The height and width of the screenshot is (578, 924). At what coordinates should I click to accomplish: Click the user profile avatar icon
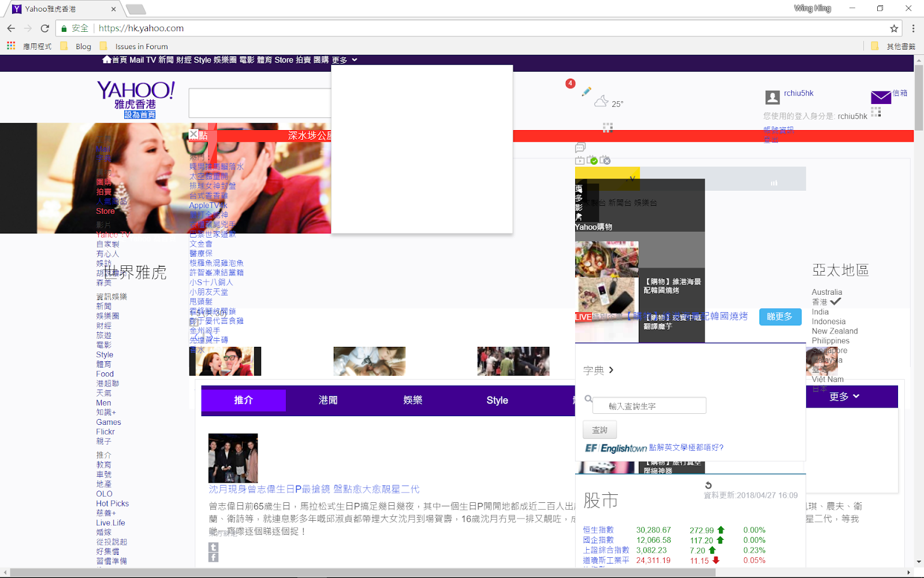[772, 97]
